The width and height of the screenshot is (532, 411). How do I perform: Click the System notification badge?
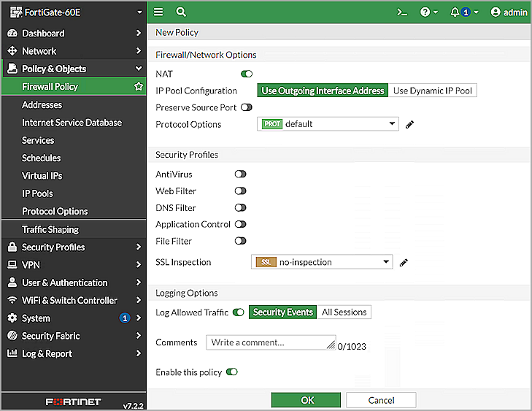point(125,318)
